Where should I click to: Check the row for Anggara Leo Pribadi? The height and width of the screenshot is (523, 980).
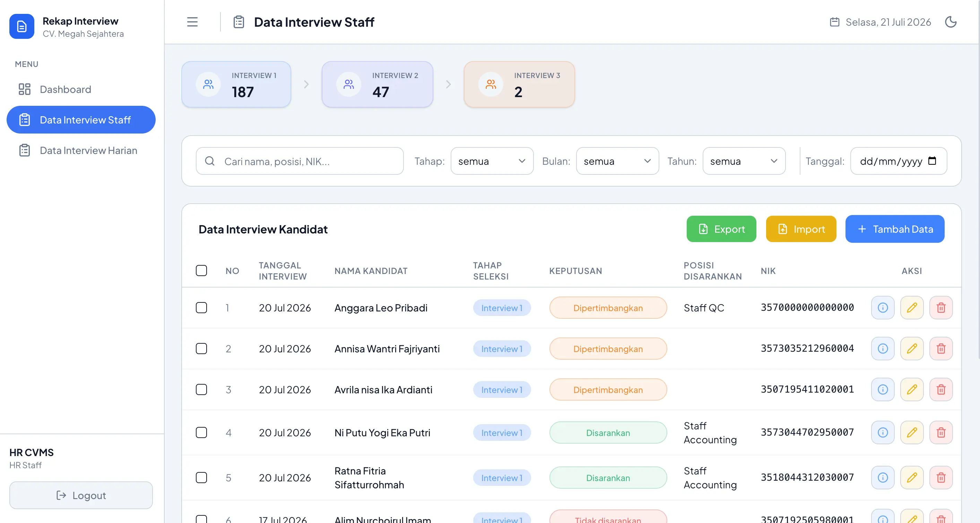click(x=201, y=308)
